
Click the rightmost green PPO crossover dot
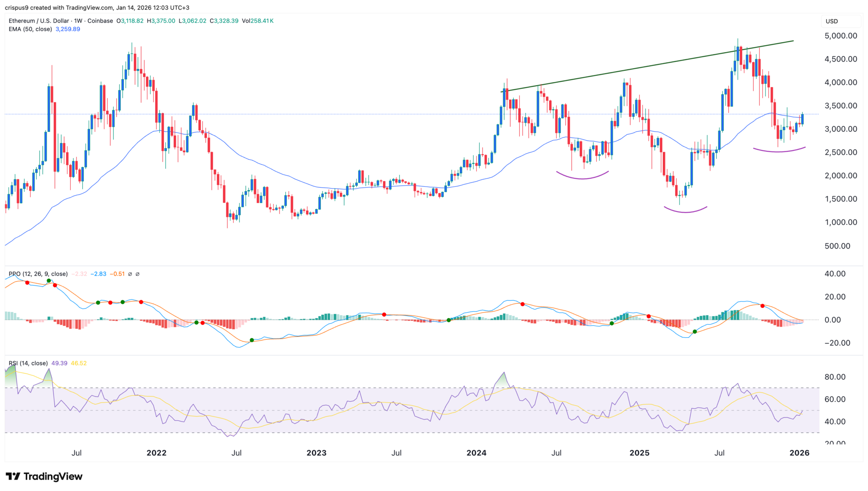coord(695,332)
